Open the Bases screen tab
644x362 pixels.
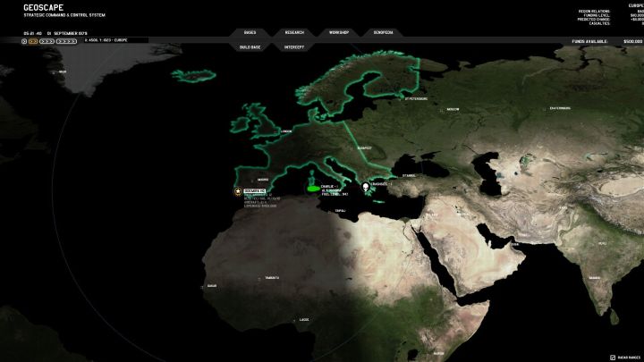(x=250, y=32)
